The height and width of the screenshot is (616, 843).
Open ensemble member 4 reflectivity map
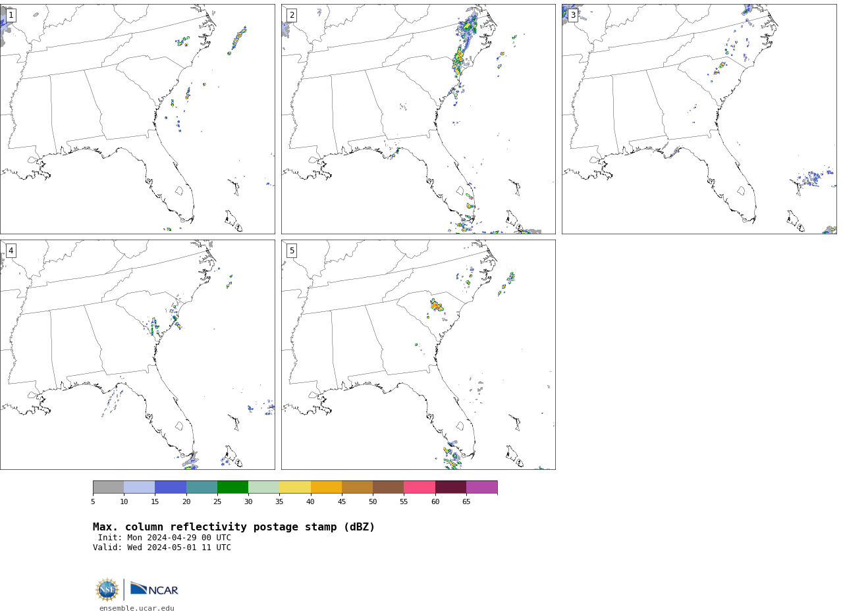pyautogui.click(x=138, y=355)
